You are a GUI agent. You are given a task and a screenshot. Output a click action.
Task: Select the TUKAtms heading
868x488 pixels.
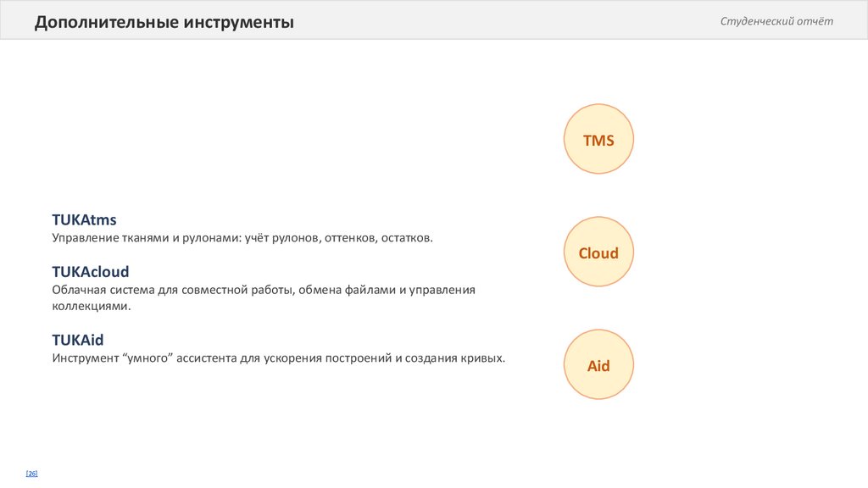click(x=84, y=220)
